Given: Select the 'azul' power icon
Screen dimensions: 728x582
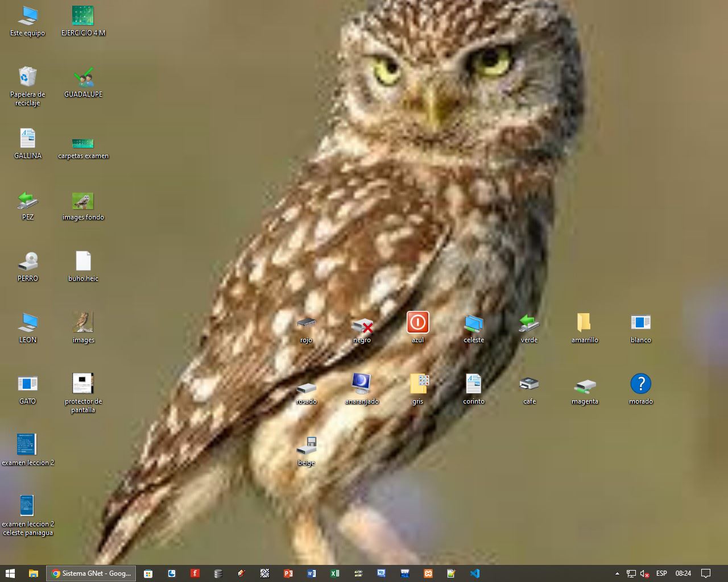Looking at the screenshot, I should click(417, 322).
